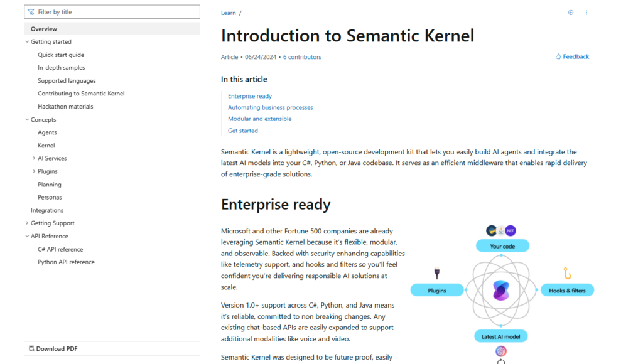643x364 pixels.
Task: Collapse the API Reference section
Action: 27,236
